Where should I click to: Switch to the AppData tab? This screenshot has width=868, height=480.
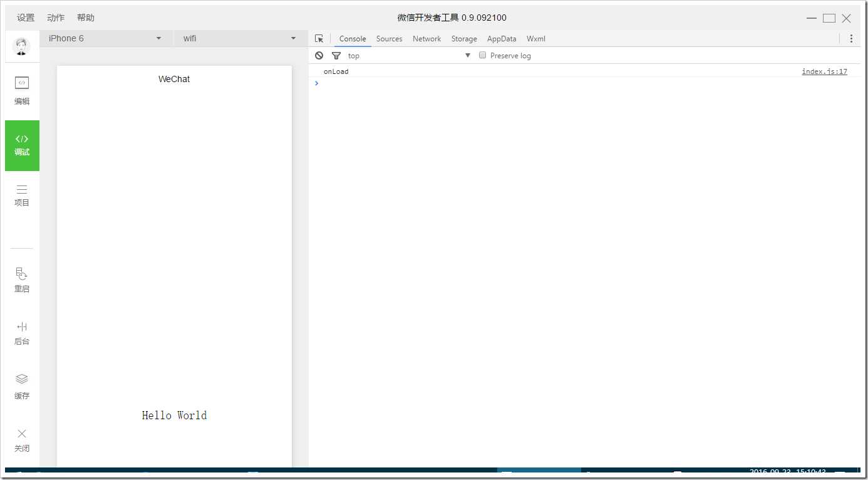[502, 38]
